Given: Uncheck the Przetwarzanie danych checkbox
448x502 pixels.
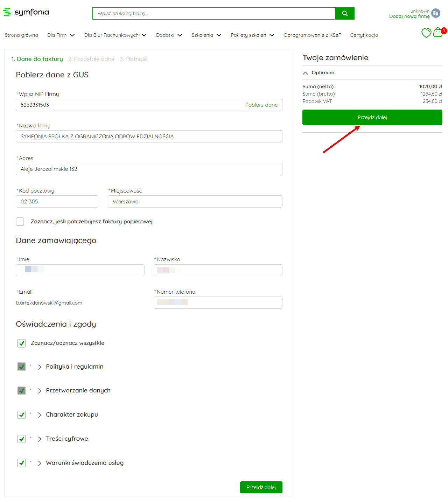Looking at the screenshot, I should (22, 390).
